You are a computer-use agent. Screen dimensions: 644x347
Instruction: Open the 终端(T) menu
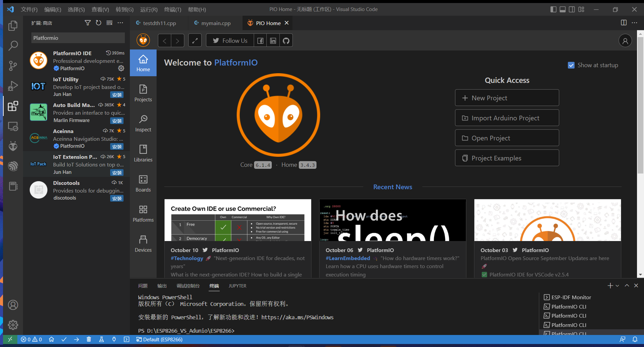tap(173, 9)
